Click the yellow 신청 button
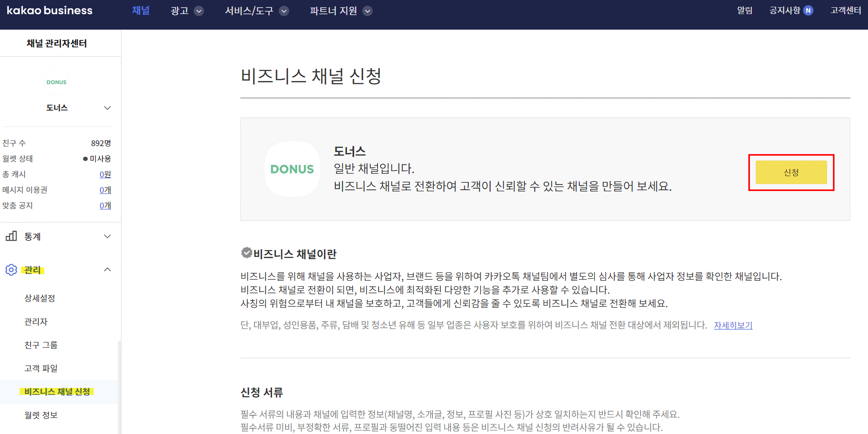The image size is (868, 434). tap(791, 172)
